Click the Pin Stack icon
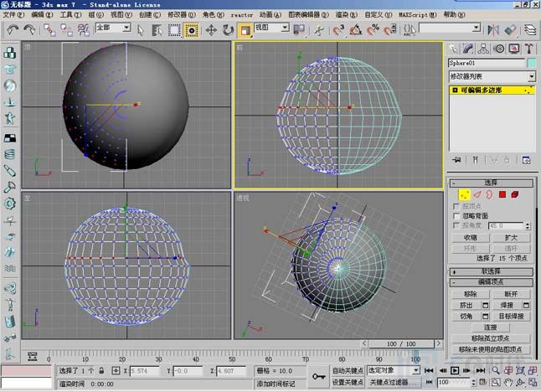This screenshot has width=541, height=392. (x=456, y=160)
